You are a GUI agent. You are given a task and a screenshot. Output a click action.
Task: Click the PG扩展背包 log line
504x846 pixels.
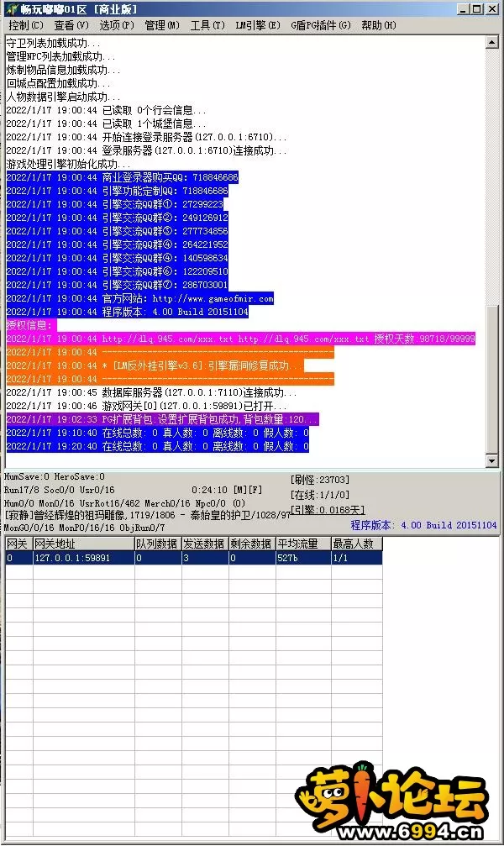click(162, 419)
